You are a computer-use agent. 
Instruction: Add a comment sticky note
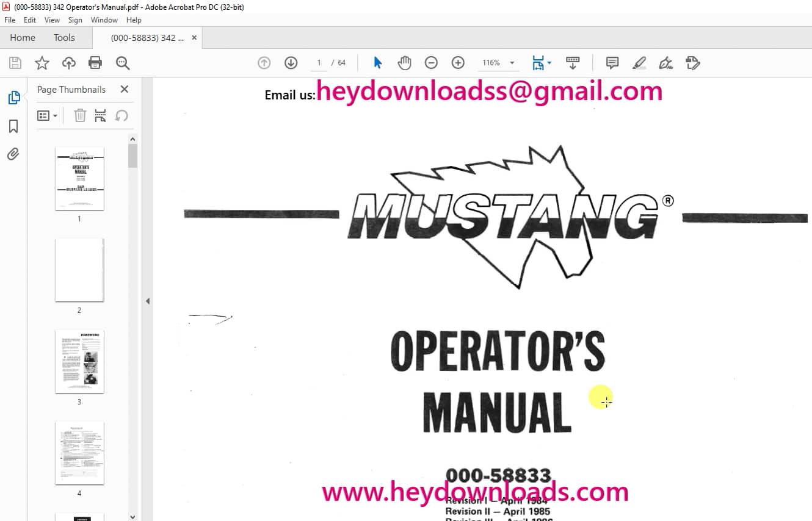612,63
